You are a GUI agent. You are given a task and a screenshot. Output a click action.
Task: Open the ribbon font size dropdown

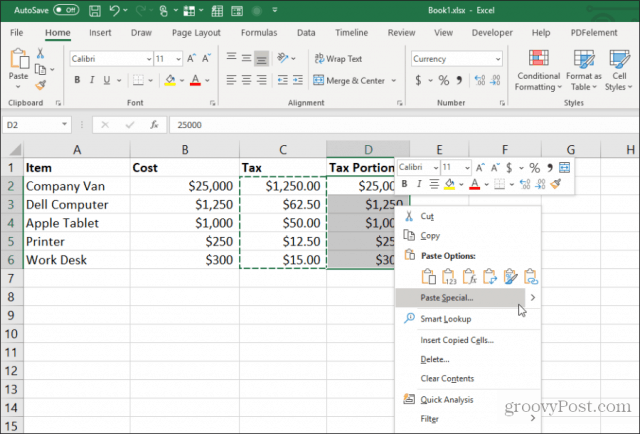coord(178,59)
